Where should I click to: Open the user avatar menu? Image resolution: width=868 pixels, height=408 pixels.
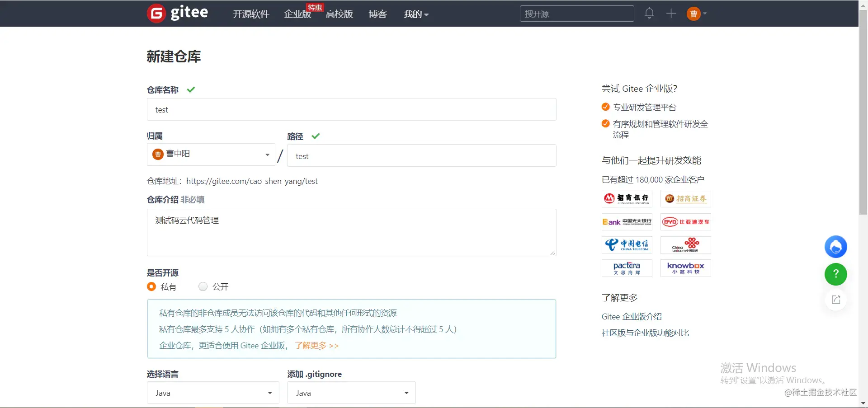tap(696, 14)
